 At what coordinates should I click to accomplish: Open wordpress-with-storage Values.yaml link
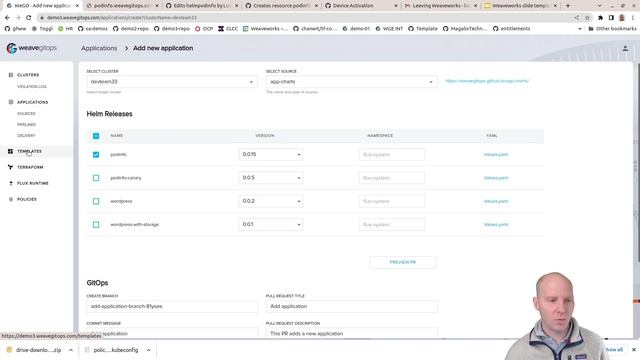click(496, 224)
